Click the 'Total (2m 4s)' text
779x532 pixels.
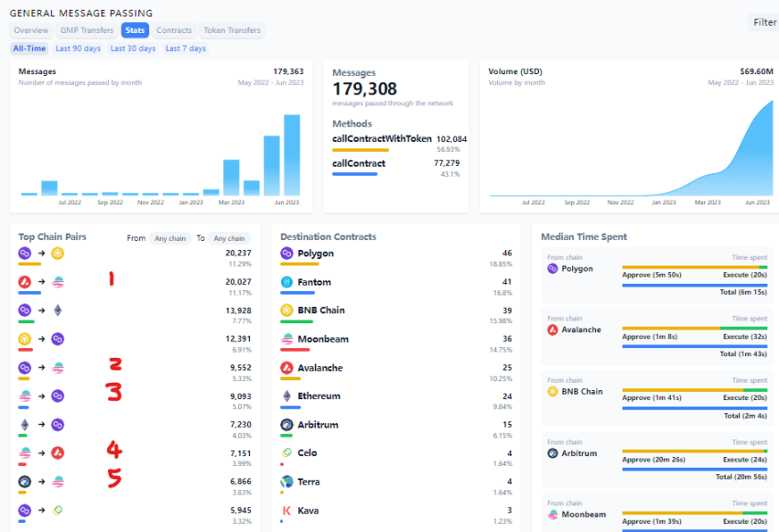pos(745,416)
